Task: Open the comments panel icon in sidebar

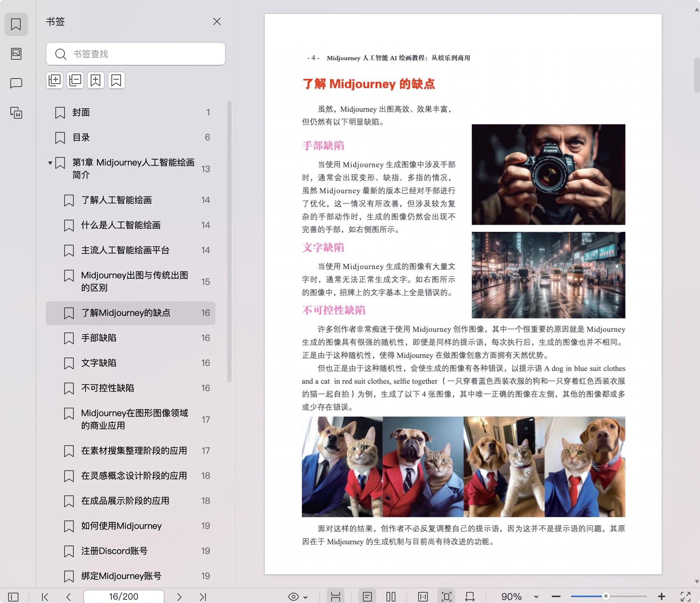Action: click(16, 83)
